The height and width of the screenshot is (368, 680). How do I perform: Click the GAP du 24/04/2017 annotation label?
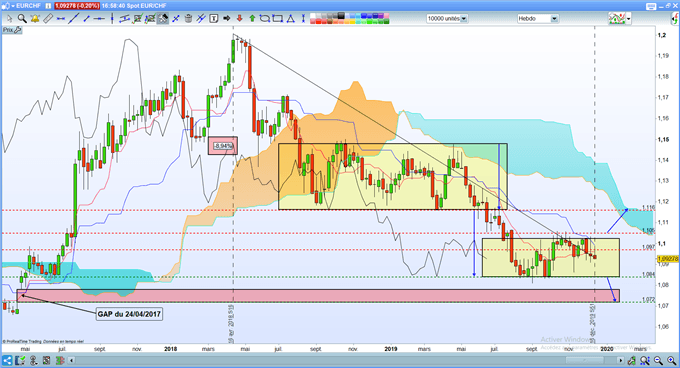(129, 314)
